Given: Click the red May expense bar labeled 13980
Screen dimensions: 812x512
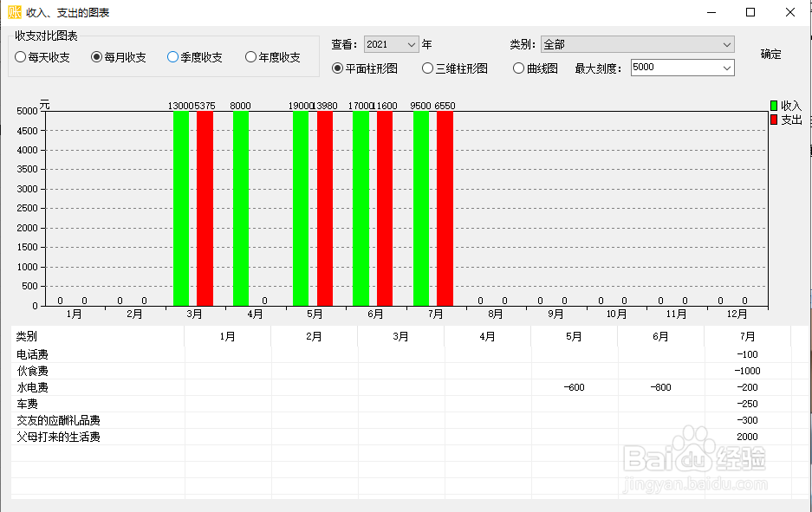Looking at the screenshot, I should [325, 208].
